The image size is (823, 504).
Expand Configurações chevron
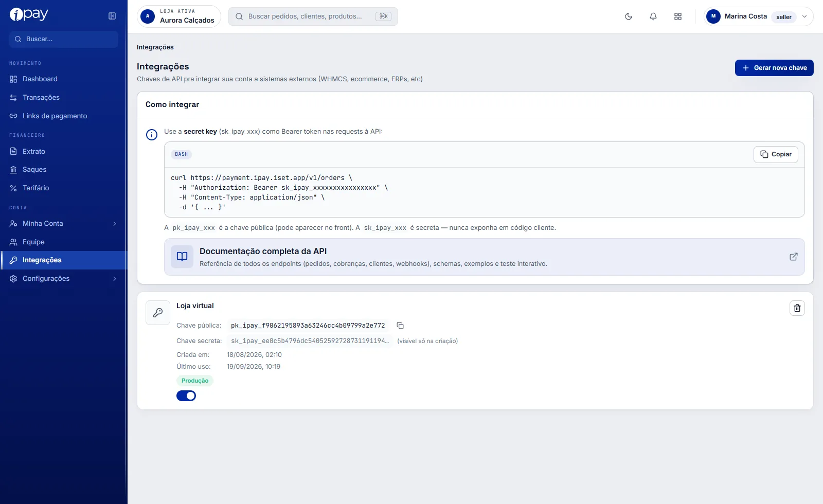tap(115, 279)
